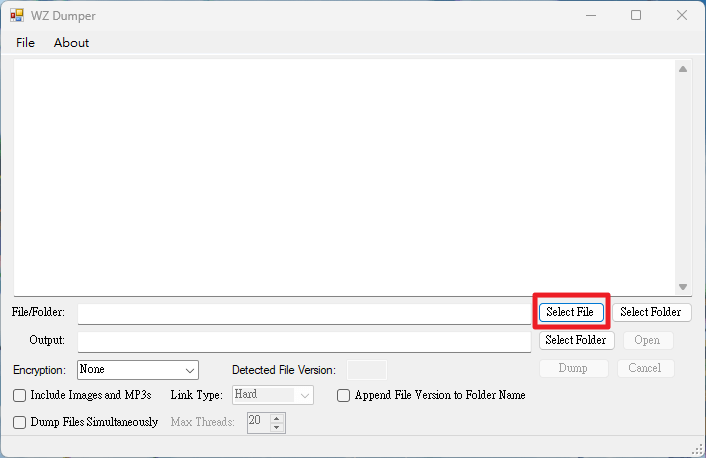Click log area scrollbar up arrow
The height and width of the screenshot is (458, 706).
click(683, 69)
